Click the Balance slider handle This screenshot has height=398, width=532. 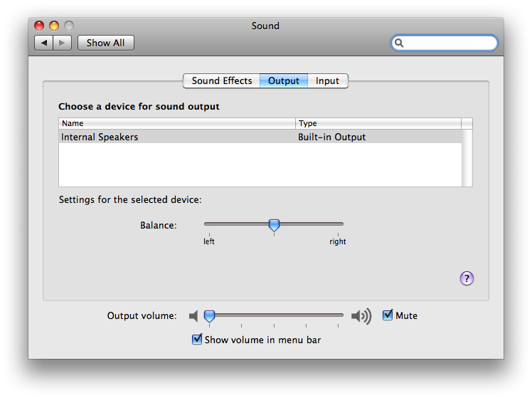(x=274, y=225)
